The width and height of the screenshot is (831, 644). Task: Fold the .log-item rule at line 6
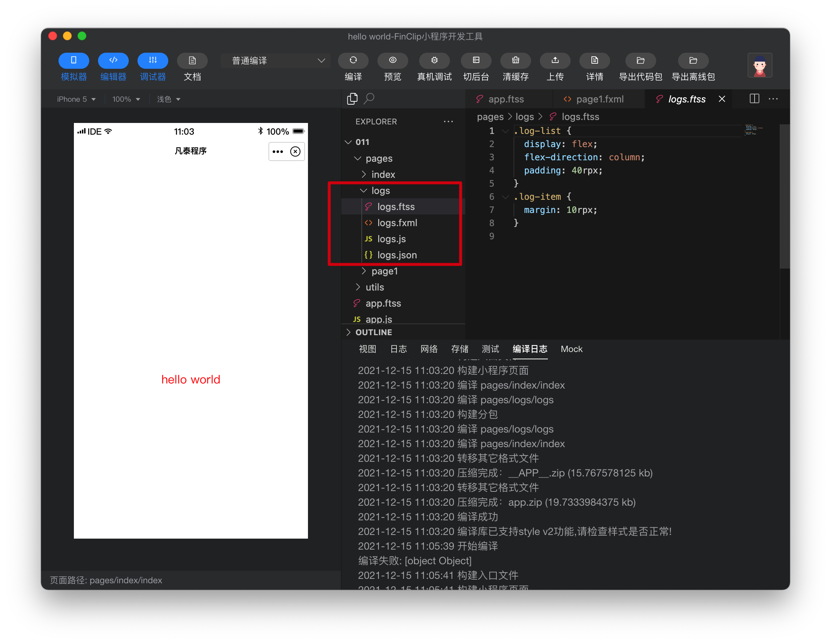(505, 197)
